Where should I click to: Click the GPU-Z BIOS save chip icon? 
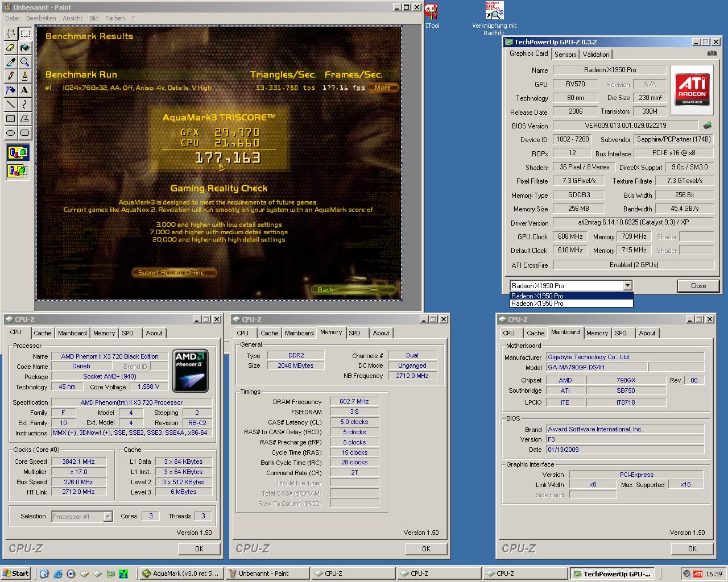[x=708, y=126]
